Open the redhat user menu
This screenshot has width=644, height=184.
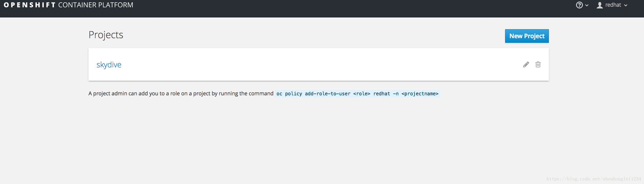coord(612,5)
